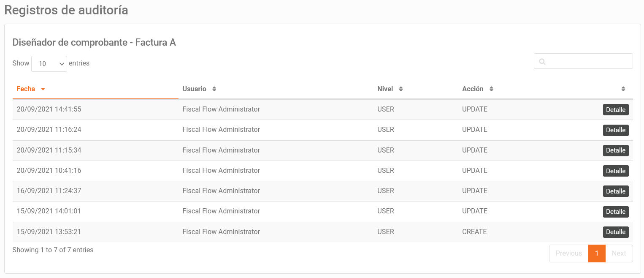The width and height of the screenshot is (644, 278).
Task: View Detalle of 20/09/2021 11:15:34 record
Action: [x=616, y=150]
